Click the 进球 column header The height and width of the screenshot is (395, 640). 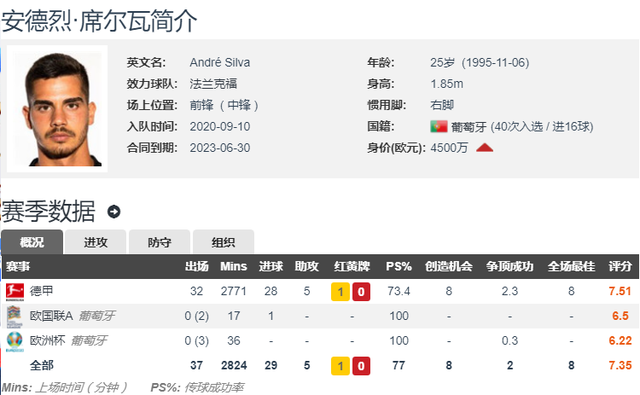click(x=271, y=266)
